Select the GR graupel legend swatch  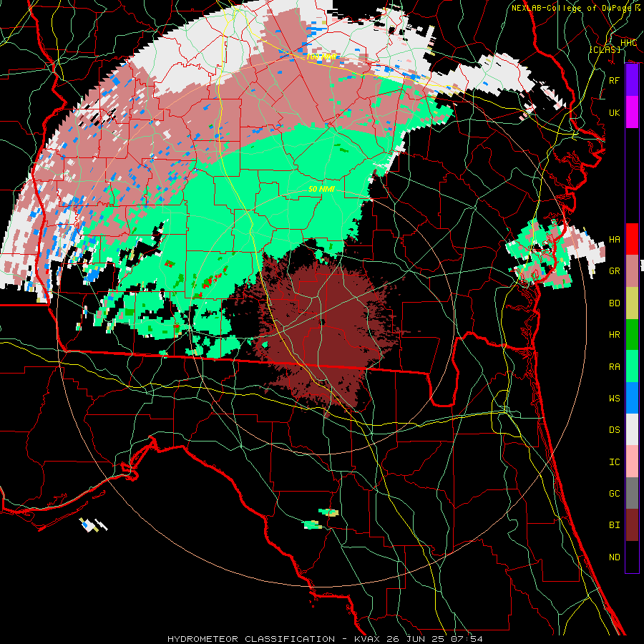pyautogui.click(x=632, y=271)
